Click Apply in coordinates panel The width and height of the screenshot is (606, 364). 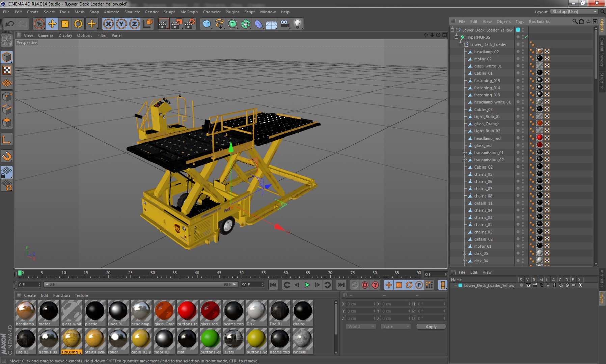[x=431, y=327]
